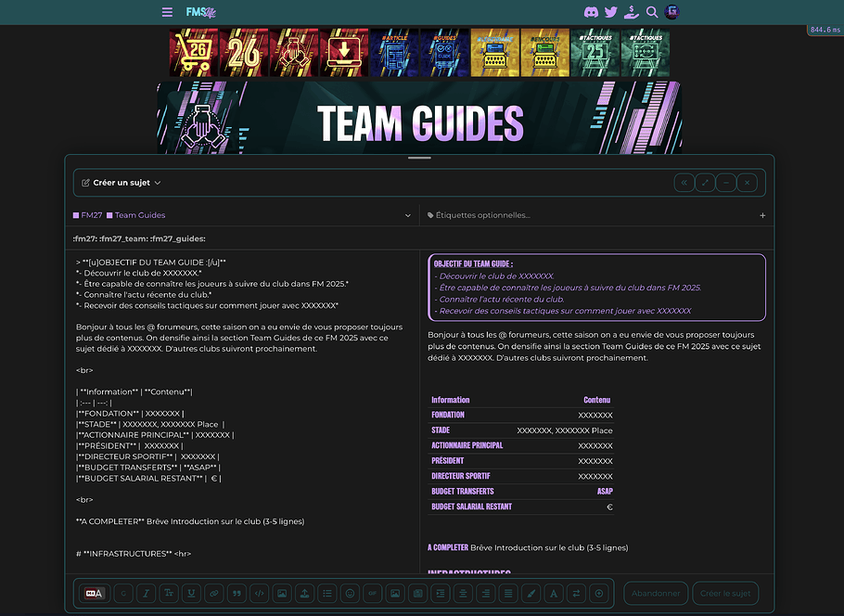Open the #GUIDES banner tile
Screen dimensions: 844x616
coord(444,53)
